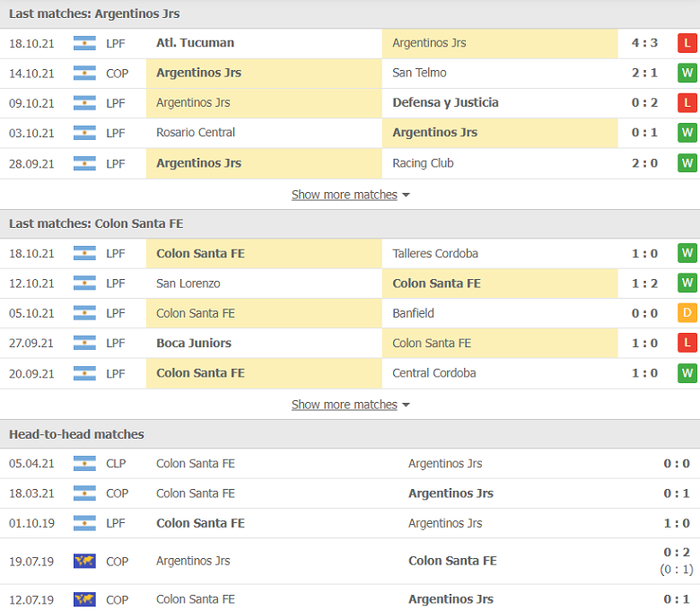The height and width of the screenshot is (611, 700).
Task: Click red L badge for Atl. Tucuman match
Action: [687, 43]
